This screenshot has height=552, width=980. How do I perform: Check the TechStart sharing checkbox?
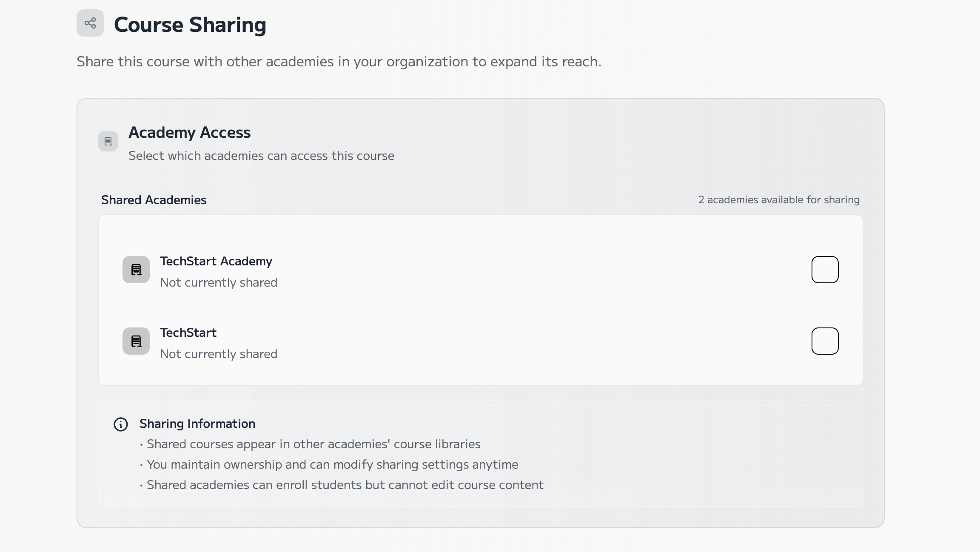825,341
